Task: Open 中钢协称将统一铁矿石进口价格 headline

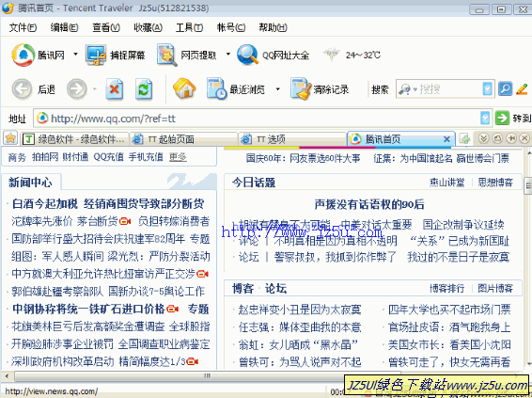Action: (88, 309)
